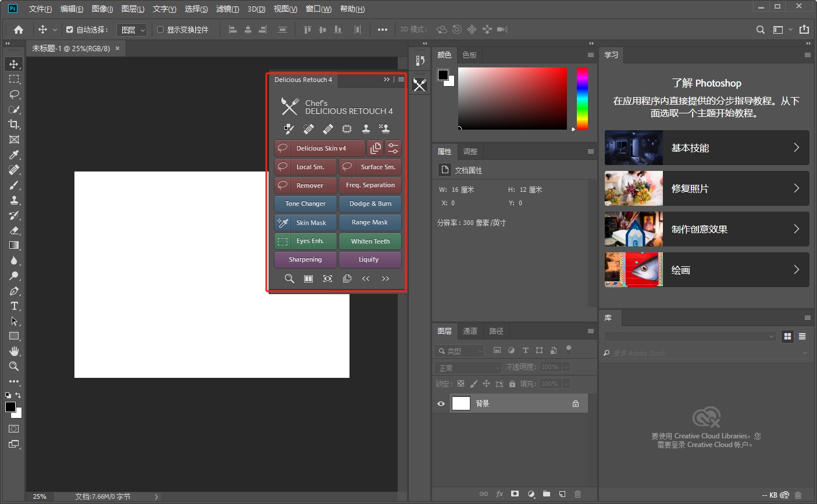This screenshot has width=817, height=504.
Task: Click the Delicious Retouch fork-and-brush dock icon
Action: 419,85
